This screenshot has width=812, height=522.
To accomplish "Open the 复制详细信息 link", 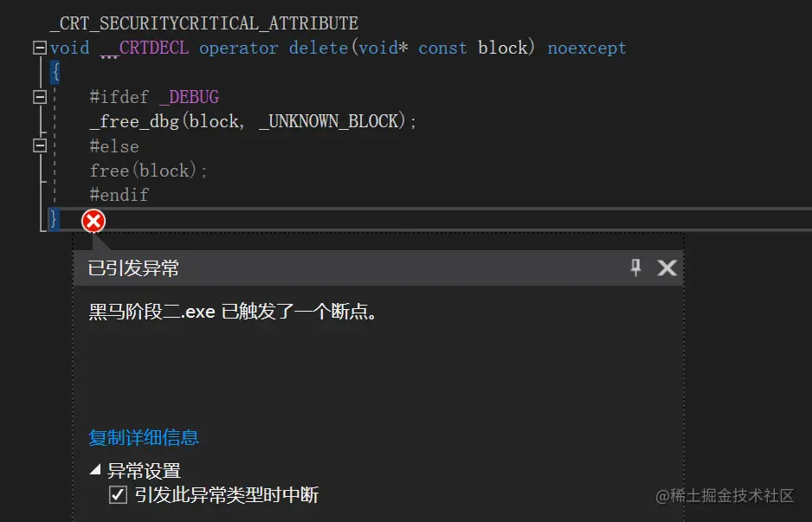I will pyautogui.click(x=144, y=437).
